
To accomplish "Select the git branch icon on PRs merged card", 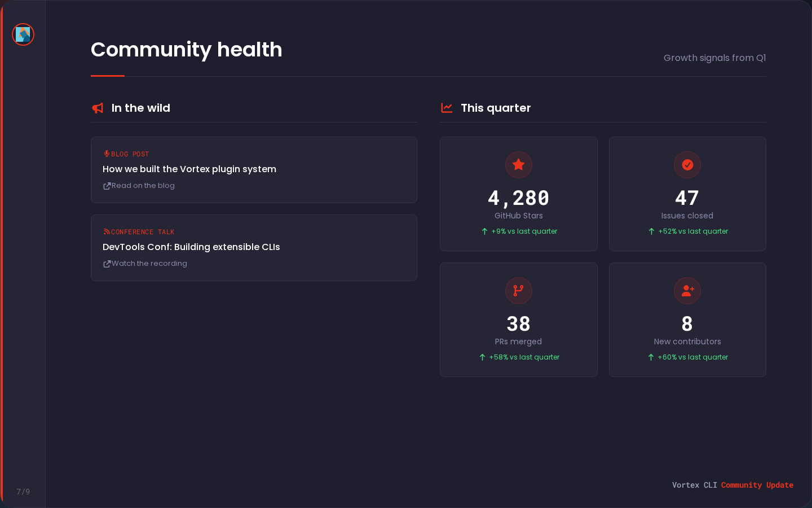I will [x=518, y=291].
